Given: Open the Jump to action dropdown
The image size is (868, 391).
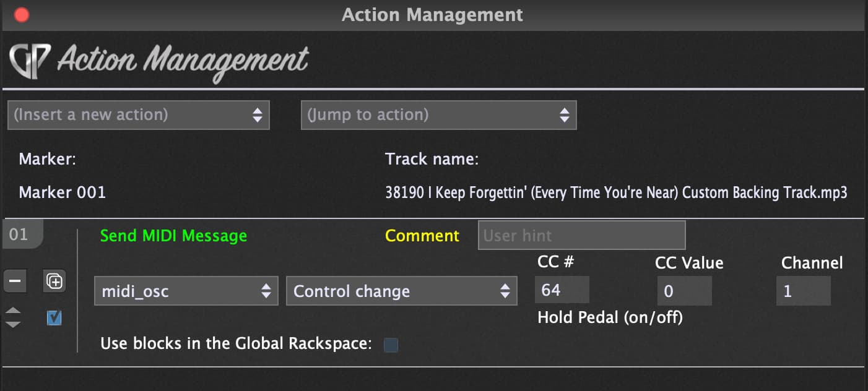Looking at the screenshot, I should [438, 115].
